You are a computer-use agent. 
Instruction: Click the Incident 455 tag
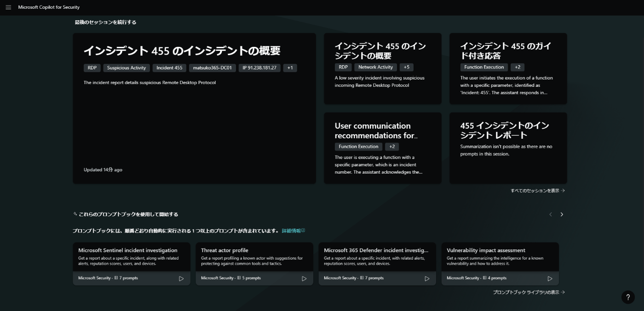[169, 68]
